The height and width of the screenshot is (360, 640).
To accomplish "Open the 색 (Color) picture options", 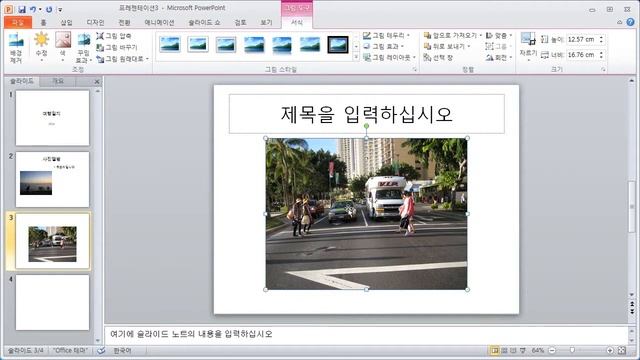I will (x=62, y=47).
